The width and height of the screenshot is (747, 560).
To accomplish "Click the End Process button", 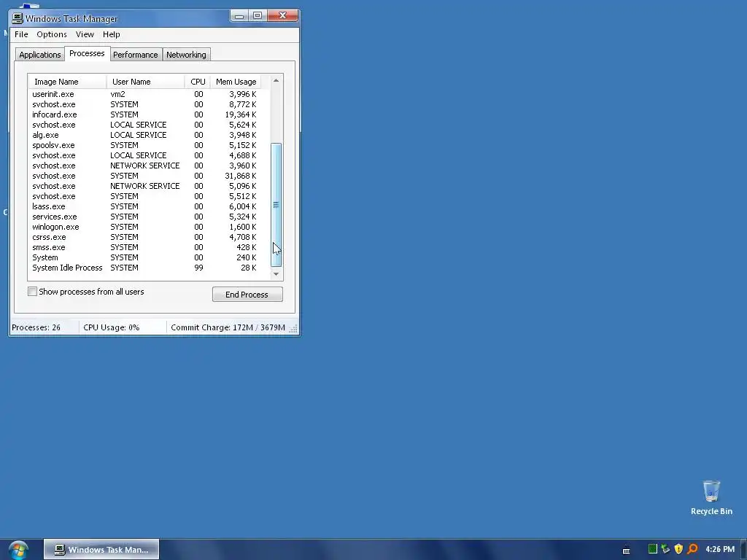I will 247,295.
